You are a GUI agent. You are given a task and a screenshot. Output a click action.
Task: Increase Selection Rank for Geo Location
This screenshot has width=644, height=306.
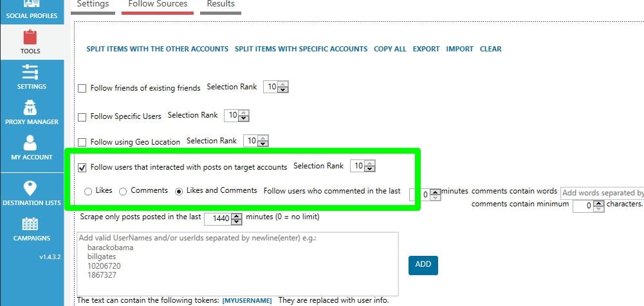click(263, 138)
